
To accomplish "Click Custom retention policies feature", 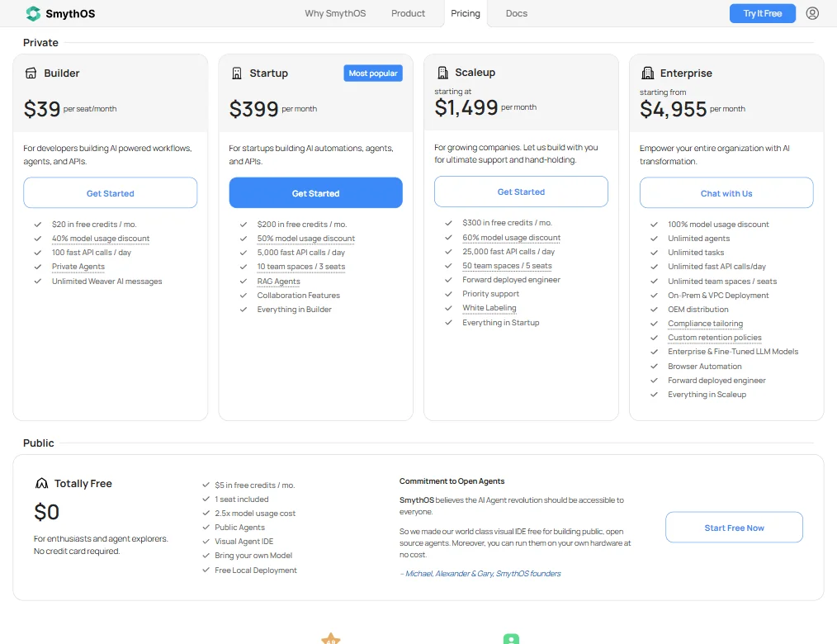I will pyautogui.click(x=715, y=338).
